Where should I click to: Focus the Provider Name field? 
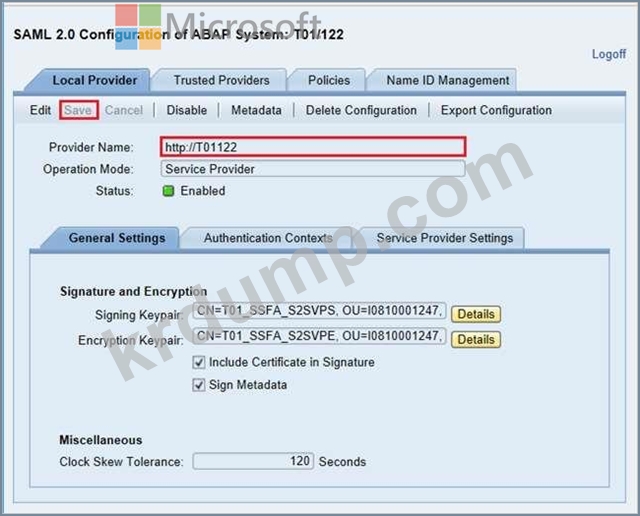(313, 147)
